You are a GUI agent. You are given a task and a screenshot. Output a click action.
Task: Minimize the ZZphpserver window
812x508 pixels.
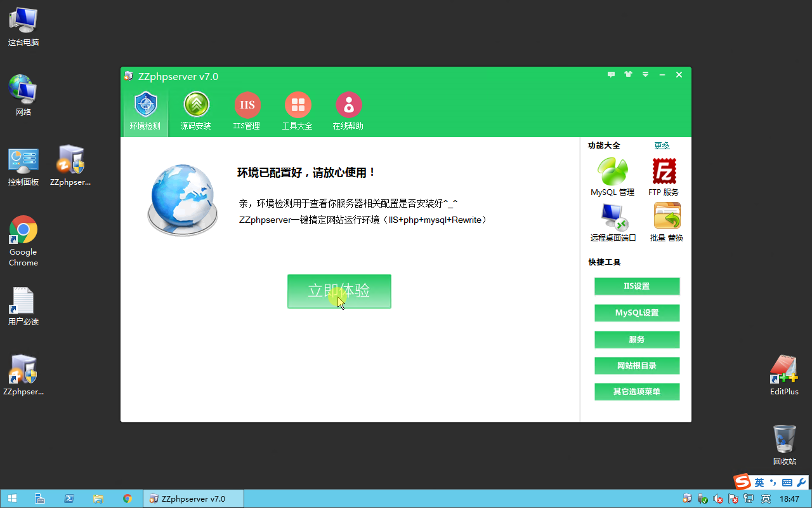(662, 74)
